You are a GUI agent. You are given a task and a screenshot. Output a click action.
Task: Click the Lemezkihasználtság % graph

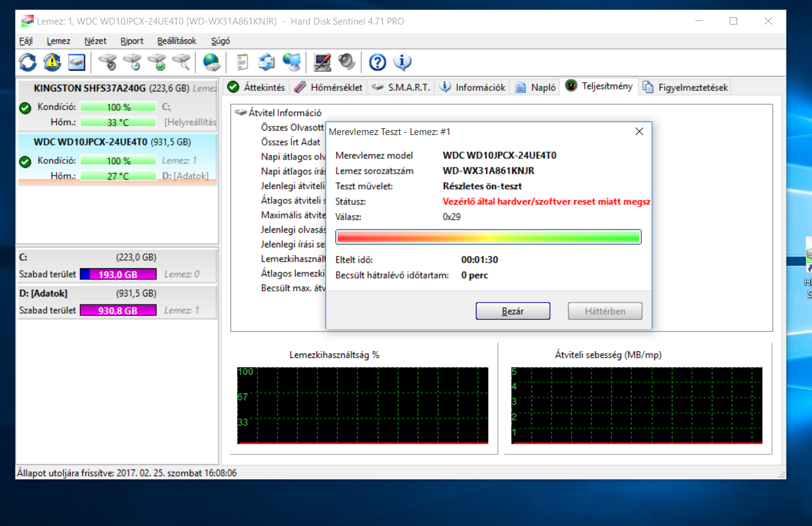[x=362, y=406]
